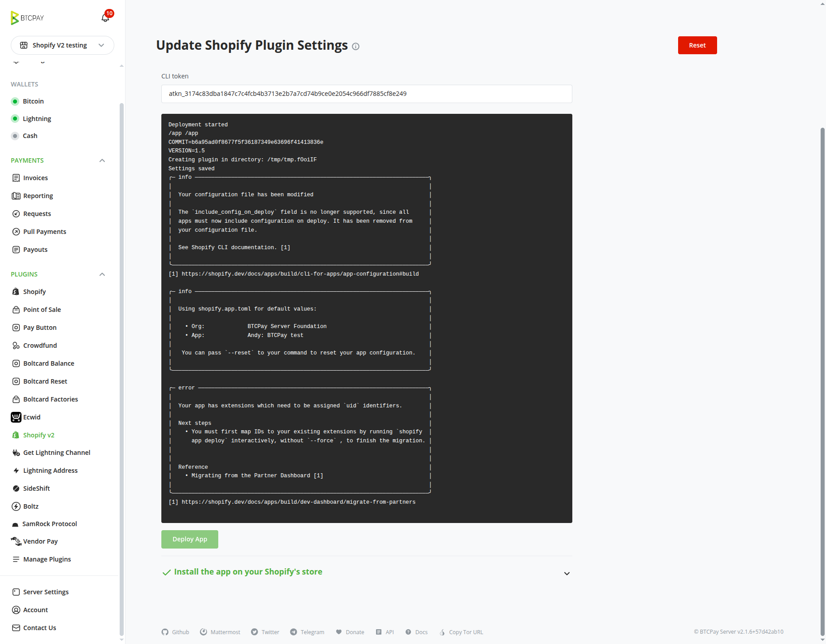Open the Invoices section
This screenshot has height=644, width=826.
[35, 177]
